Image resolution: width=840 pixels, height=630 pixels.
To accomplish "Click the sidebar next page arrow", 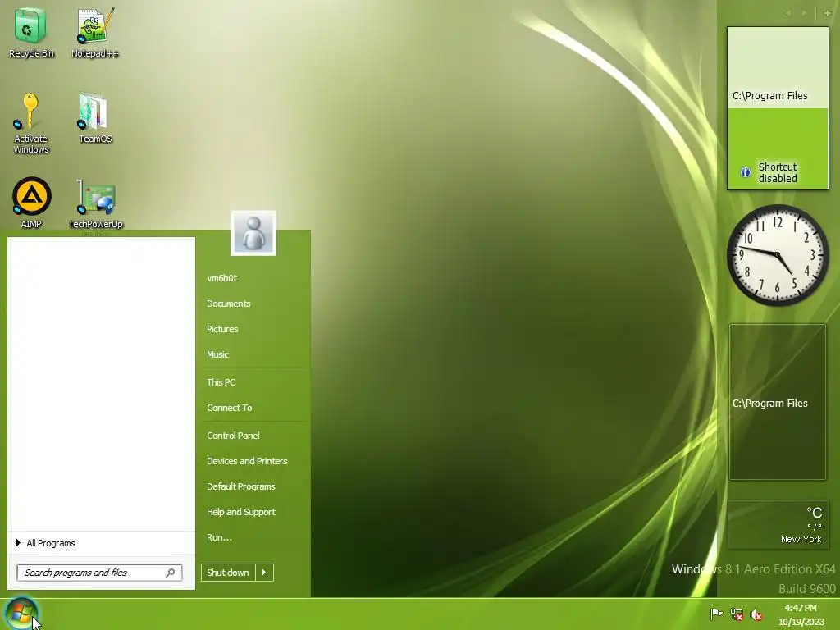I will (x=805, y=12).
